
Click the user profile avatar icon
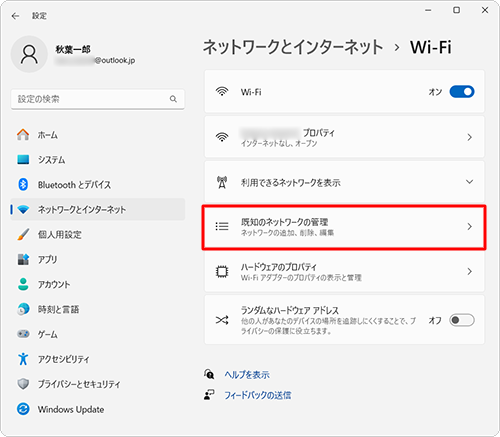pos(29,54)
